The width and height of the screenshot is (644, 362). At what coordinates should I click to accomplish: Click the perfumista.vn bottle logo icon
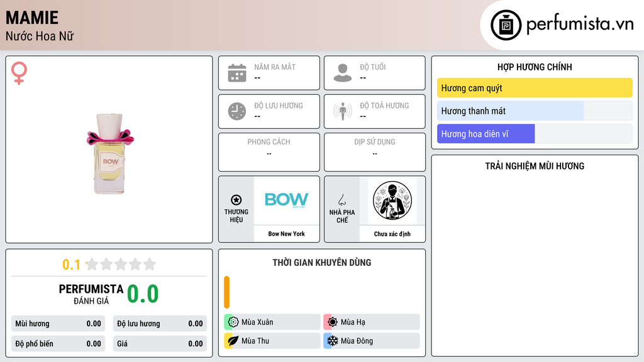pos(506,25)
